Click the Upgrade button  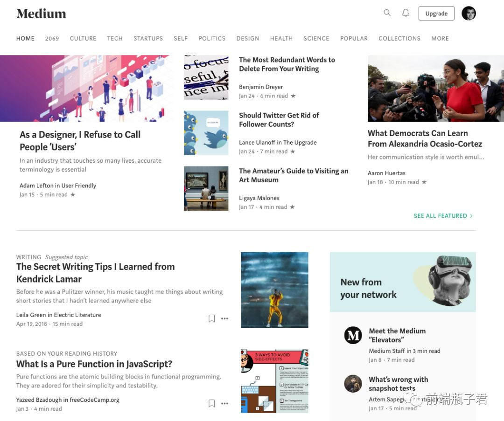pos(436,14)
